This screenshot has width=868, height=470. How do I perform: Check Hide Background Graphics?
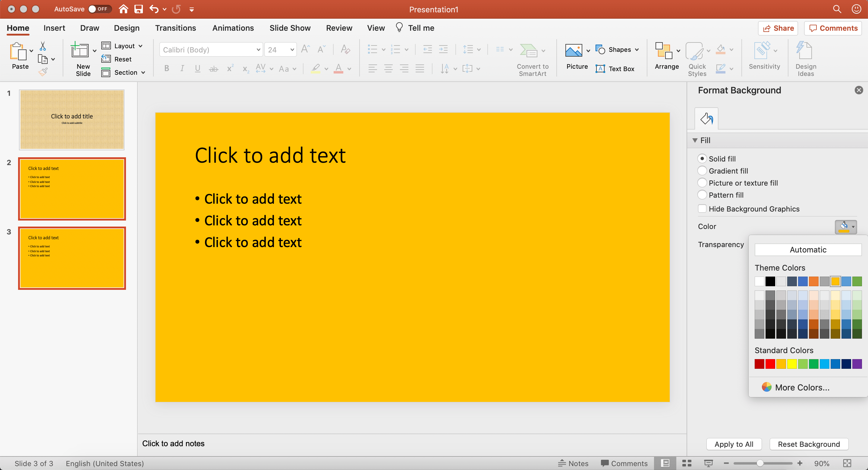click(702, 208)
